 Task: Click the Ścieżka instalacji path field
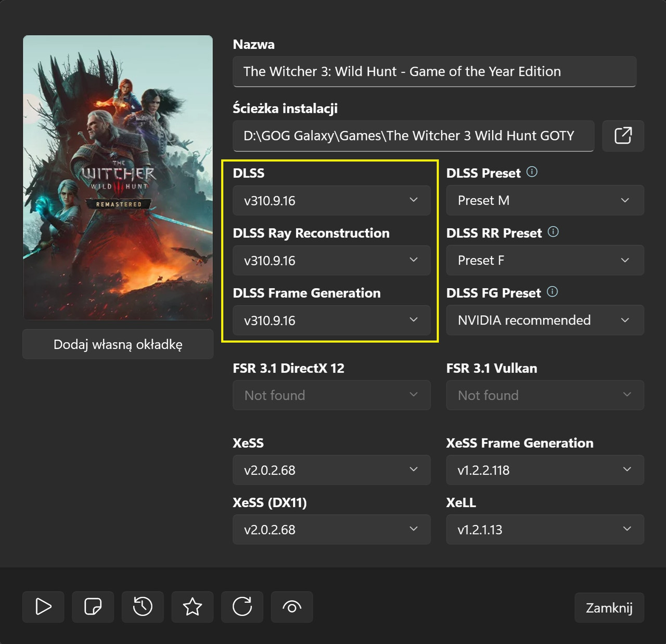[413, 136]
